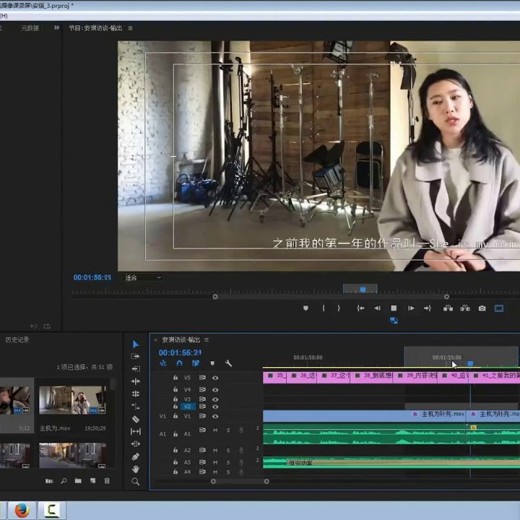Select the Hand tool
Screen dimensions: 520x520
(136, 469)
